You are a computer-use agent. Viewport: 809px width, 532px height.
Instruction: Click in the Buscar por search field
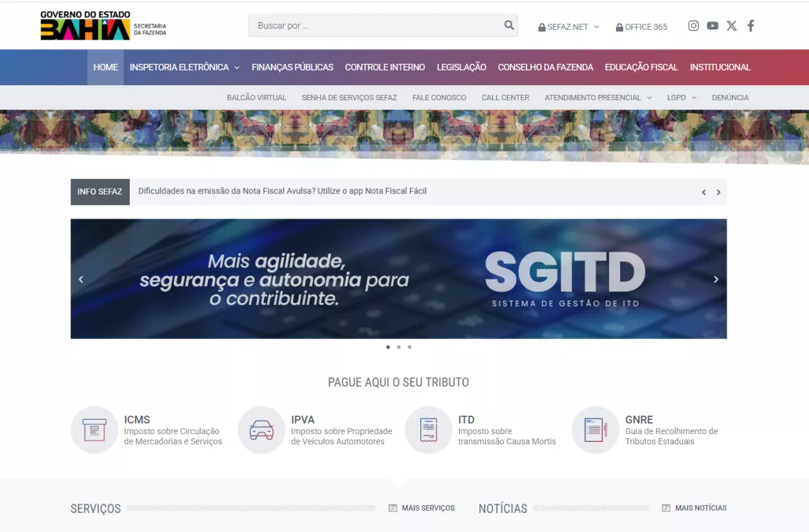pos(373,26)
